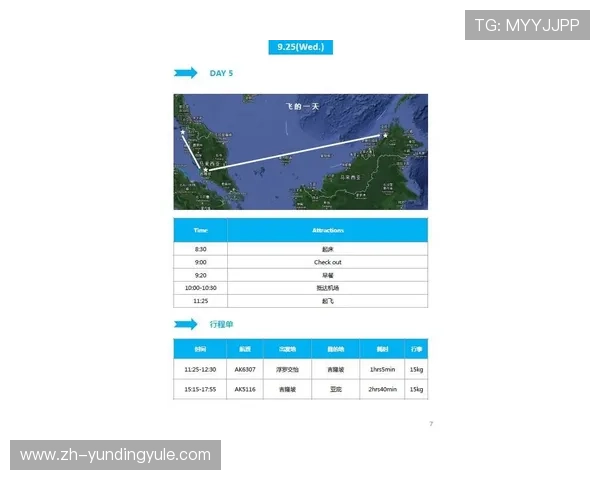This screenshot has height=480, width=600.
Task: Open the www.zh-yundingyule.com link
Action: click(x=116, y=456)
